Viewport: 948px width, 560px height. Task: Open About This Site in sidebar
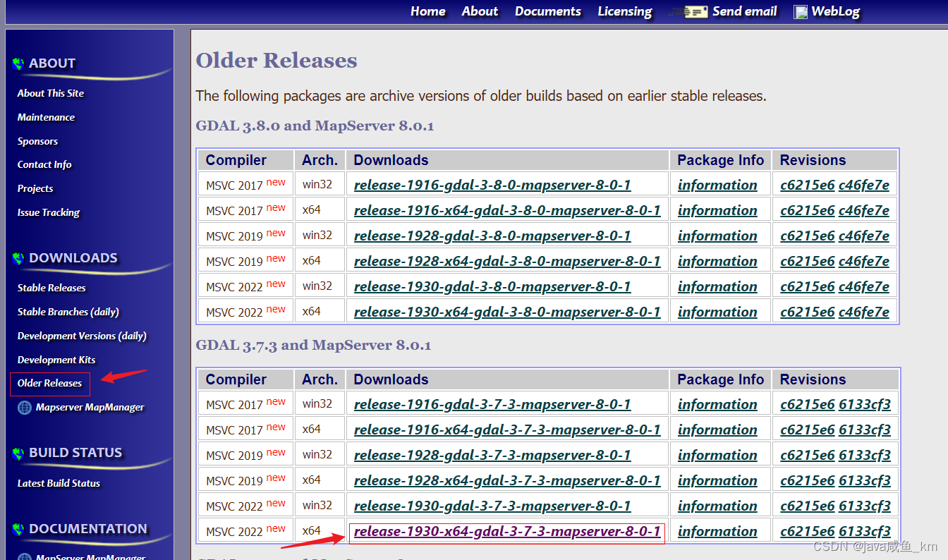coord(51,93)
